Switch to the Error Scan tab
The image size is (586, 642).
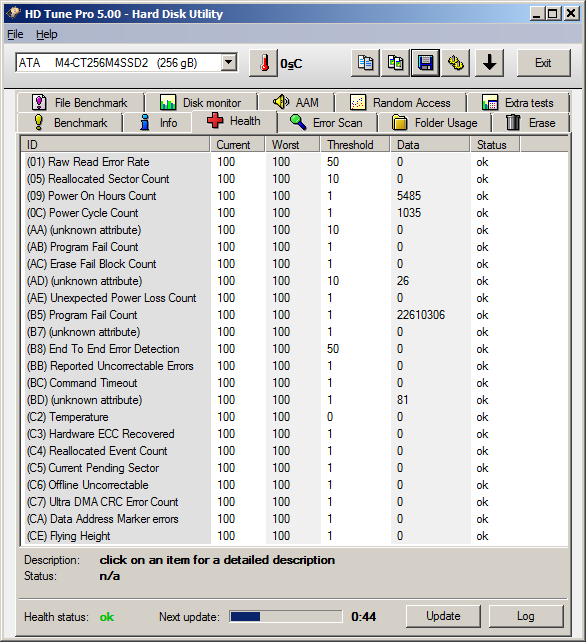(327, 122)
